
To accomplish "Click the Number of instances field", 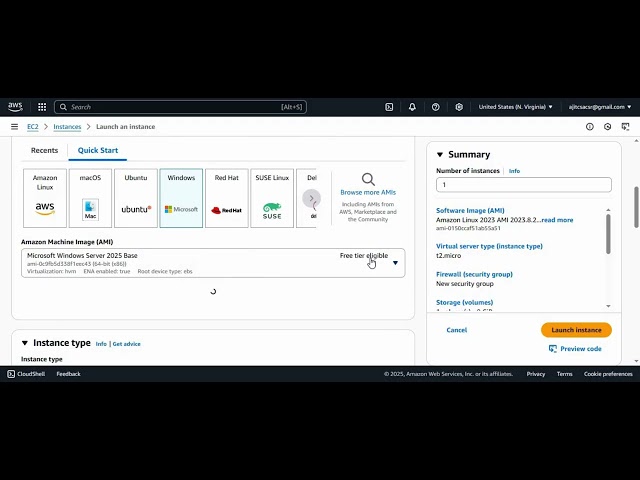I will point(524,185).
